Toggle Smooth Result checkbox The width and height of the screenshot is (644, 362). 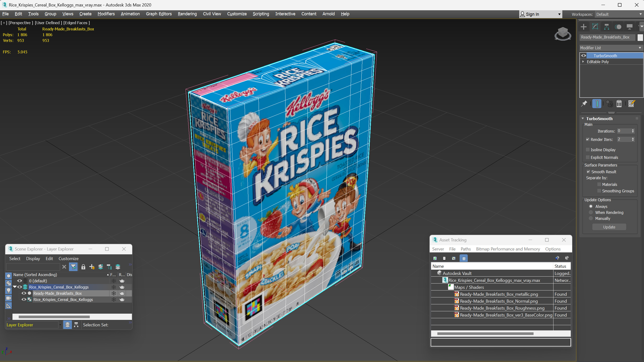pos(588,172)
